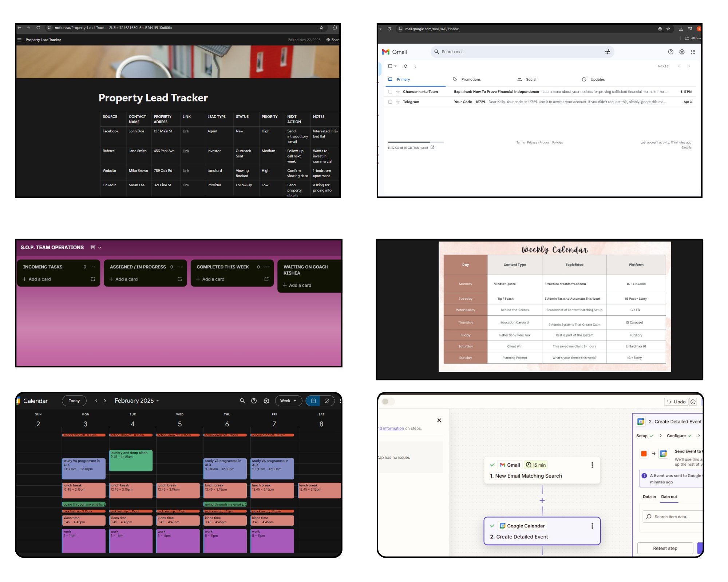The width and height of the screenshot is (728, 582).
Task: Tick the Gmail select-all checkbox
Action: [390, 66]
